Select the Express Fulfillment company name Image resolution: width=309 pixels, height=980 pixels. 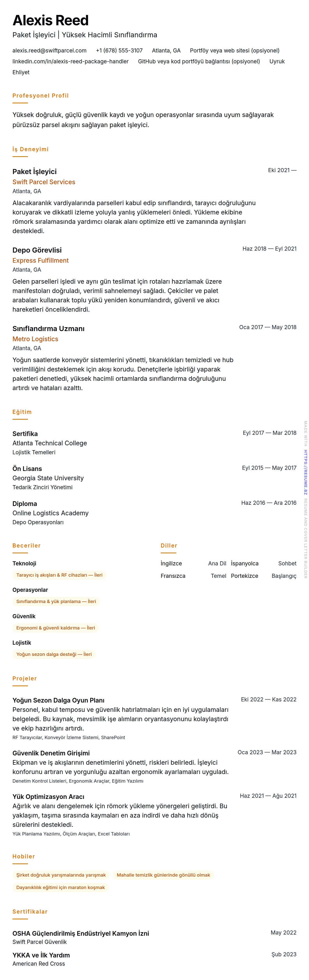click(x=40, y=261)
